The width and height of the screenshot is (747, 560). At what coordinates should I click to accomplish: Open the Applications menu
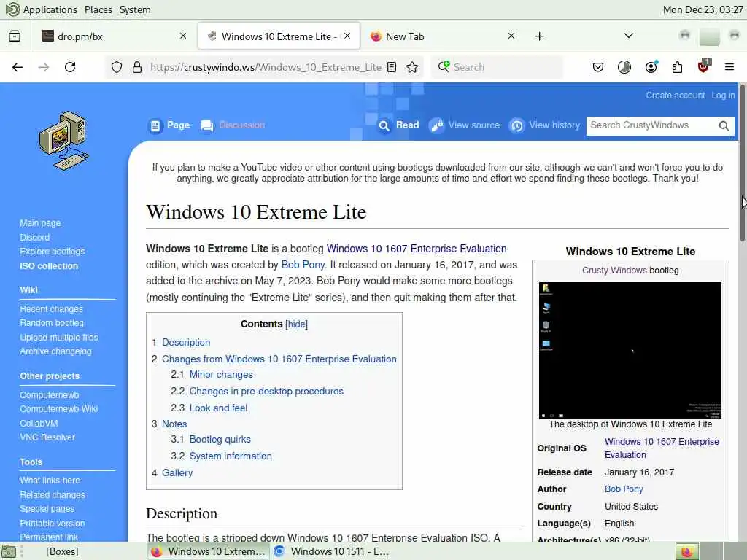tap(50, 9)
